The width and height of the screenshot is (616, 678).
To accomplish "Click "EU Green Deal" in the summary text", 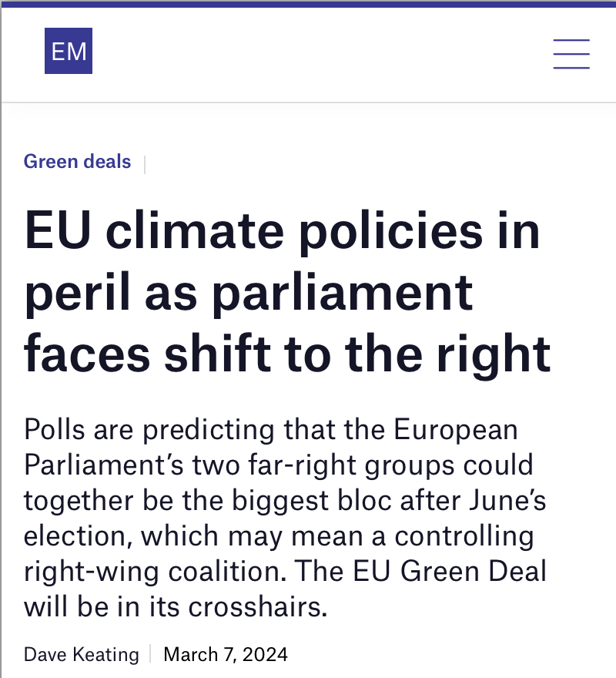I will point(450,571).
